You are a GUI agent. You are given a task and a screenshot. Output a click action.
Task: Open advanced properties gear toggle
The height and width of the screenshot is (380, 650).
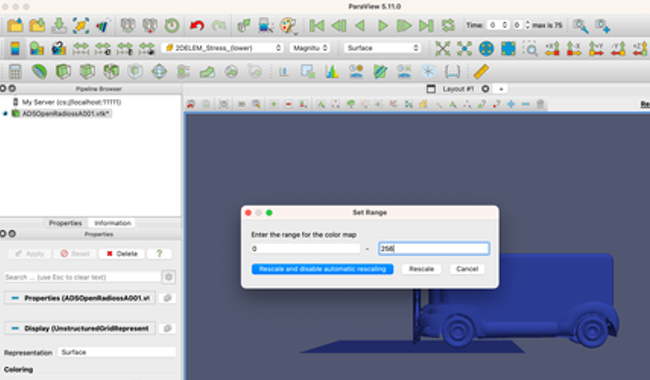pos(169,277)
